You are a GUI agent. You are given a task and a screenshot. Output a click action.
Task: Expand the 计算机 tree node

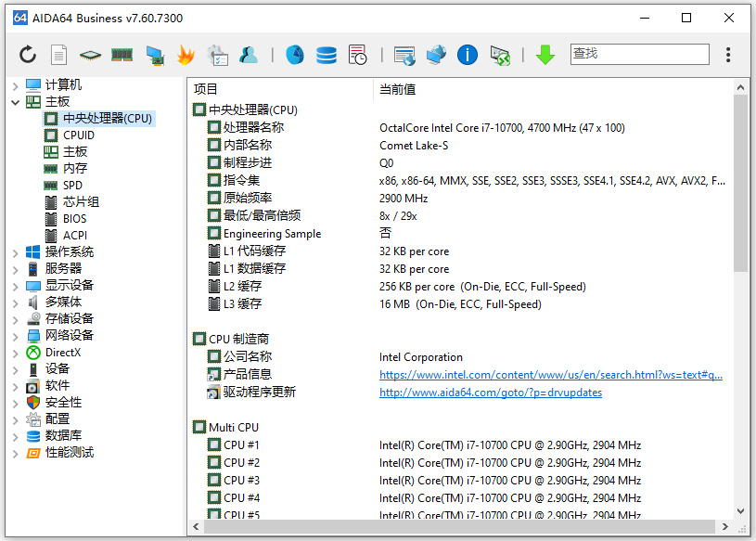tap(15, 85)
